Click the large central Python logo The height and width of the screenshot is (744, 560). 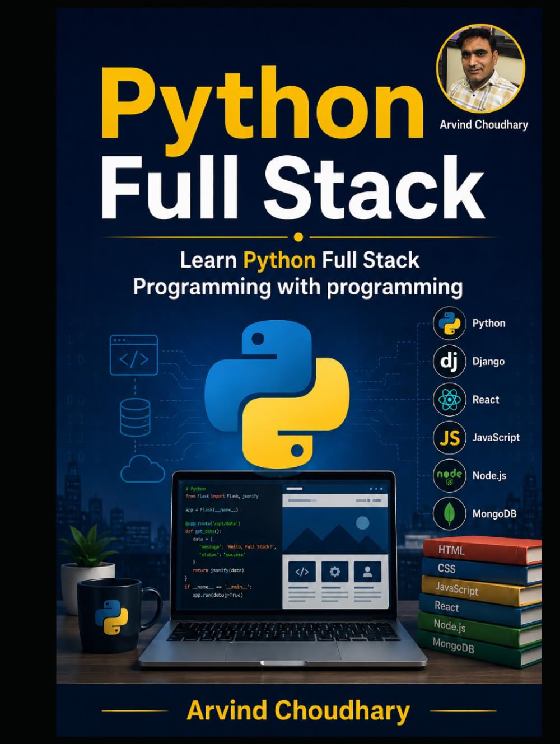pyautogui.click(x=277, y=393)
